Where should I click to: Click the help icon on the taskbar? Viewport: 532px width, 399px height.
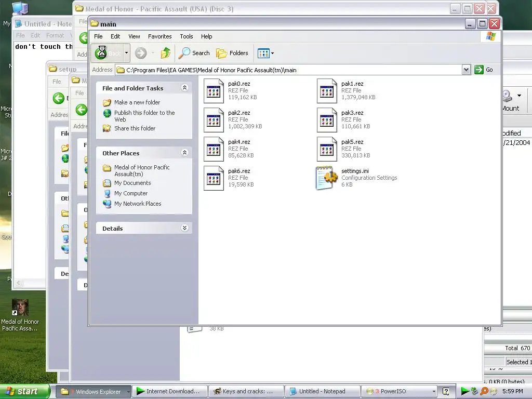[446, 392]
